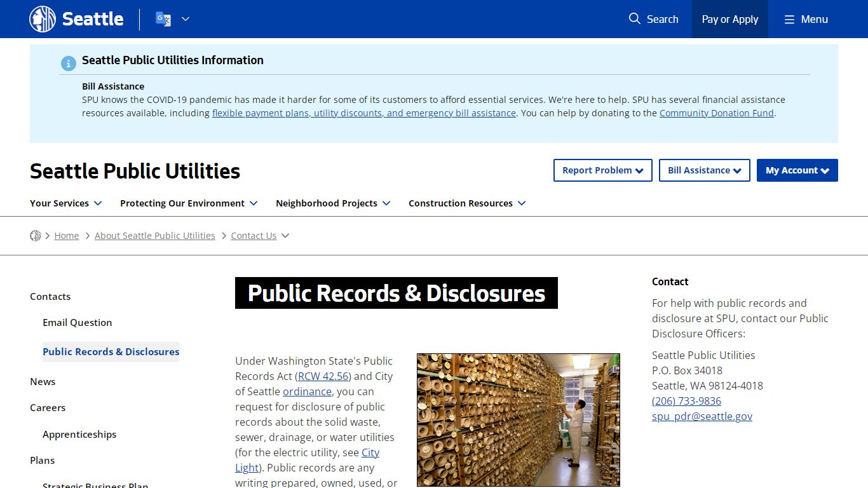The width and height of the screenshot is (868, 488).
Task: Open the Pay or Apply button
Action: coord(730,19)
